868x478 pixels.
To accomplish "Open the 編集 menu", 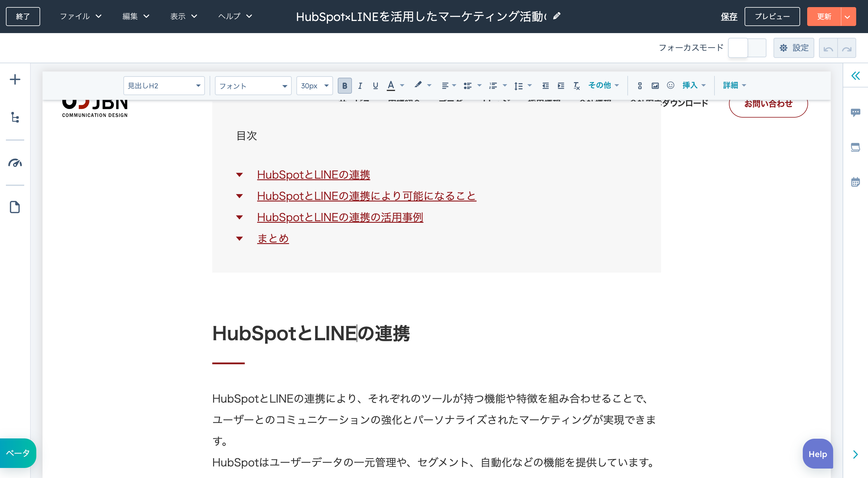I will pyautogui.click(x=136, y=16).
